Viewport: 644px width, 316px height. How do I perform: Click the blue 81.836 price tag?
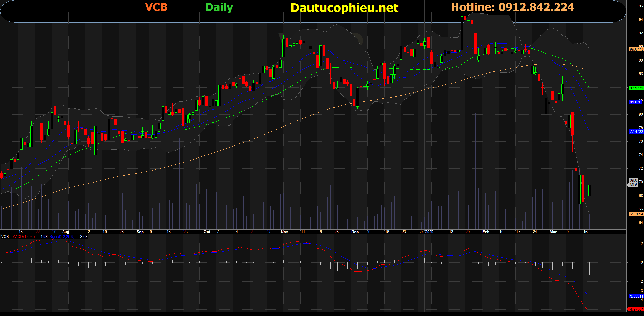[x=635, y=102]
